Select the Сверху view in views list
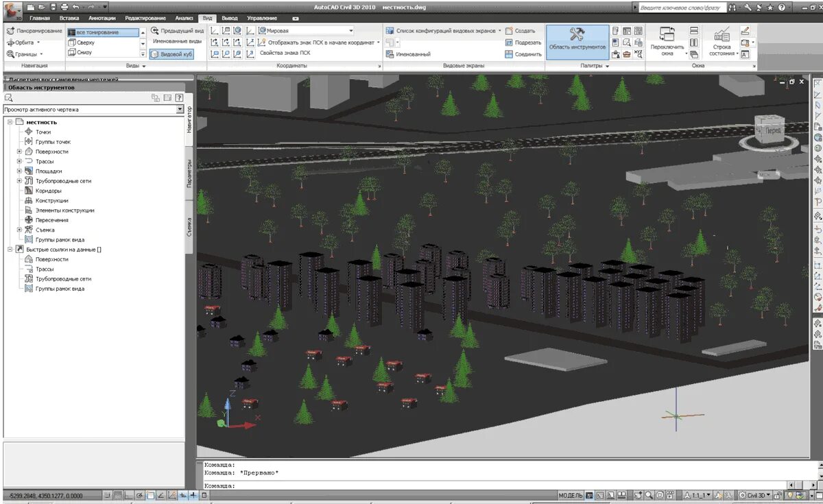Viewport: 823px width, 504px height. click(104, 43)
